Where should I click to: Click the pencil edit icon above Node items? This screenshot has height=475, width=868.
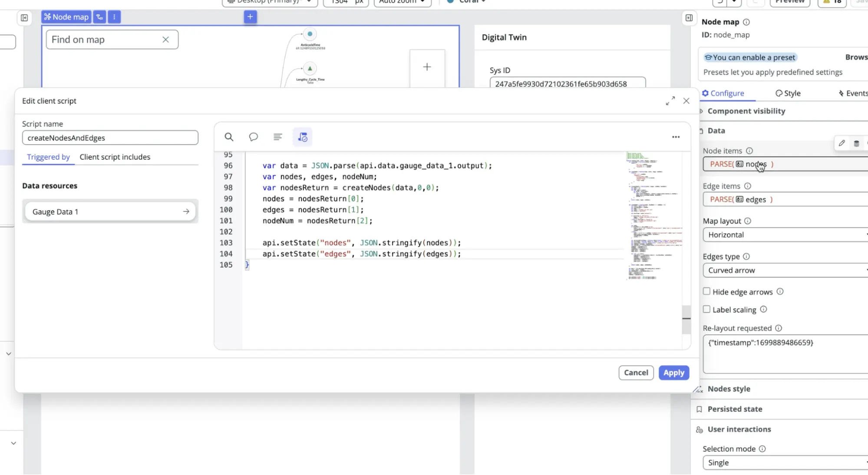[842, 143]
